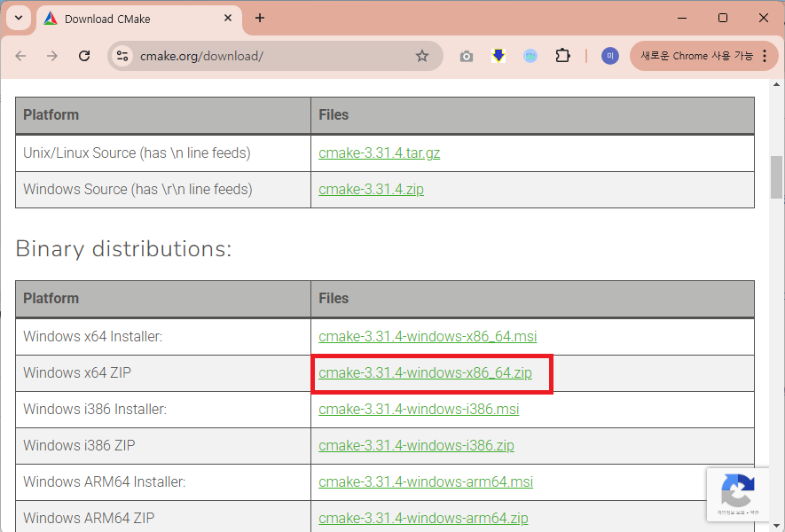Select 'Windows x64 Installer:' platform text

[x=92, y=336]
